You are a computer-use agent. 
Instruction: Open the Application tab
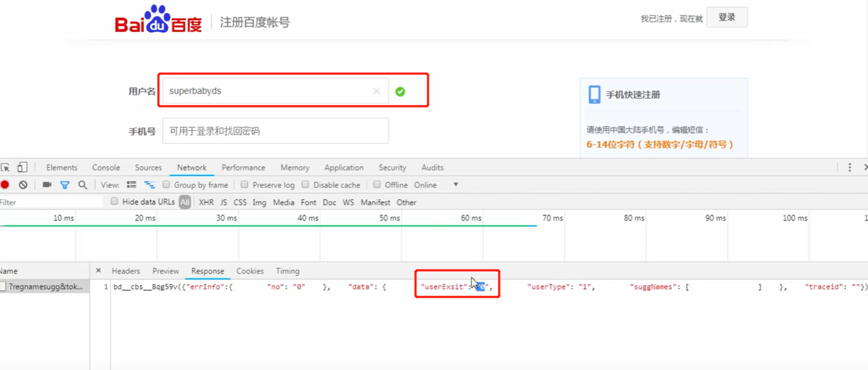(344, 167)
